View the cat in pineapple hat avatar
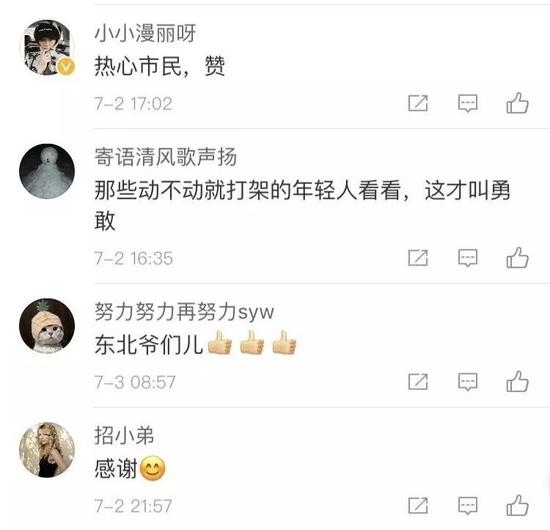The height and width of the screenshot is (530, 550). (47, 326)
